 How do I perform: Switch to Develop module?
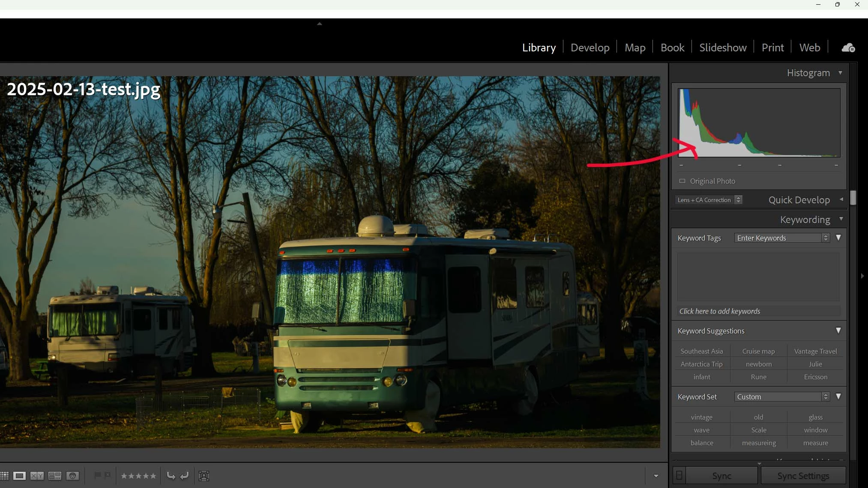[590, 48]
